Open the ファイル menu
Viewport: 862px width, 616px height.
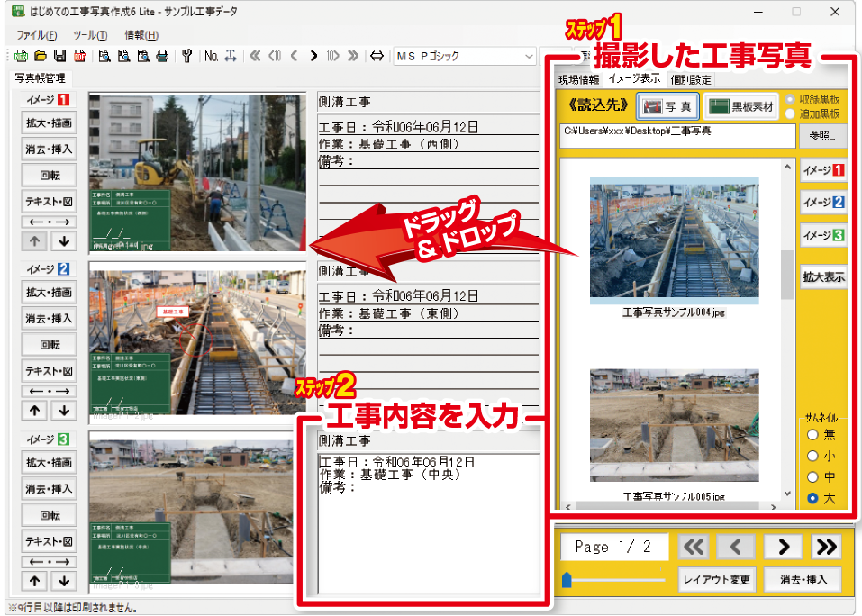(x=36, y=35)
